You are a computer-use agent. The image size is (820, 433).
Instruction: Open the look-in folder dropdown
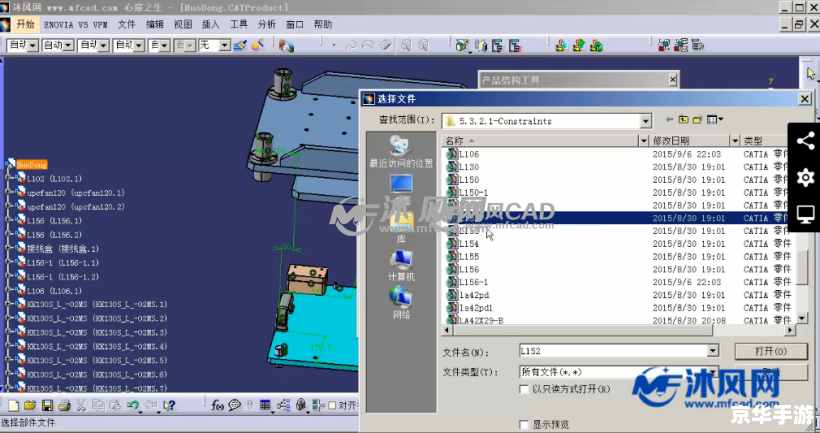645,121
